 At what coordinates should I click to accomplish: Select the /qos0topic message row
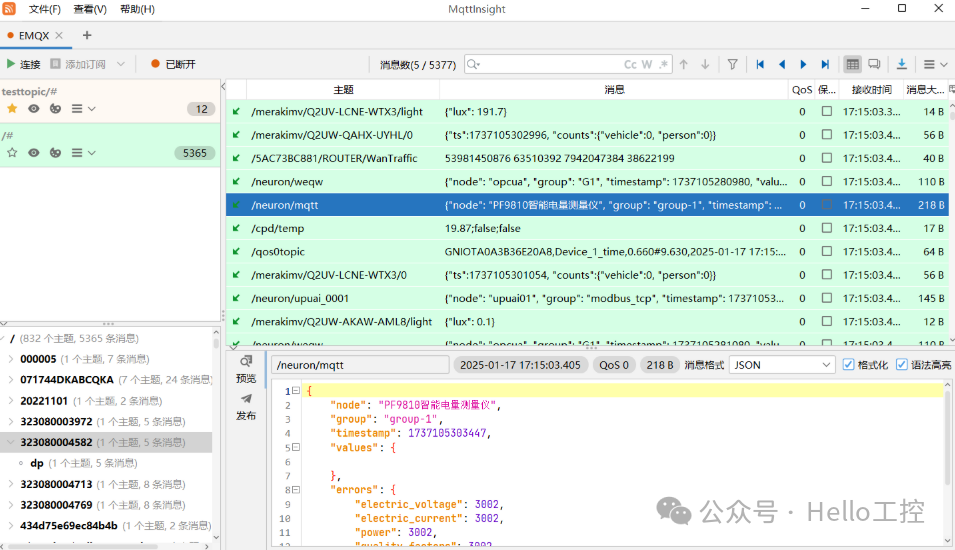588,252
